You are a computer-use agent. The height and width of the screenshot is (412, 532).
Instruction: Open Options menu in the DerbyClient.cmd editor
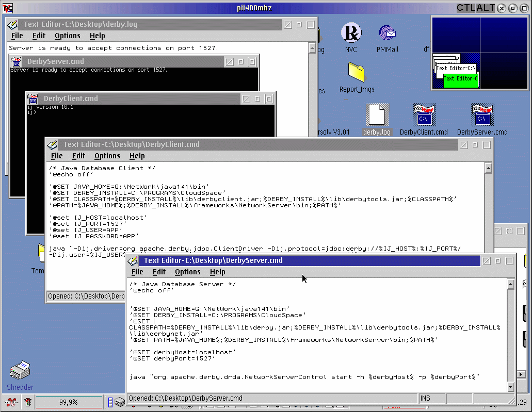[107, 156]
